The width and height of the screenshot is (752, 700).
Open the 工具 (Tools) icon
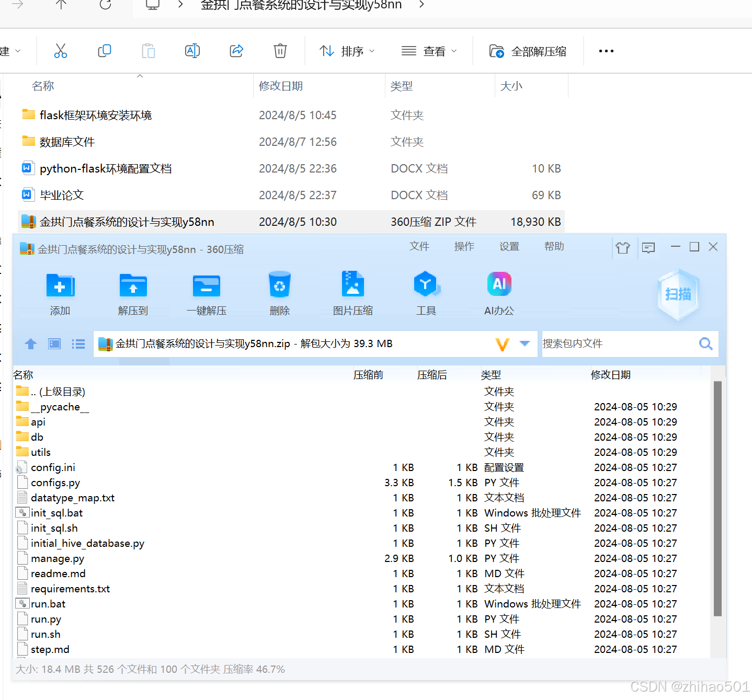click(426, 285)
